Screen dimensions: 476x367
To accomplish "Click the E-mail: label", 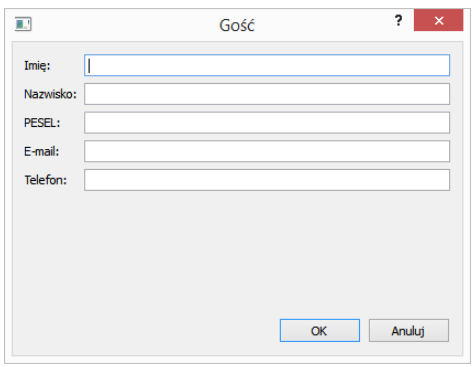I will tap(42, 152).
